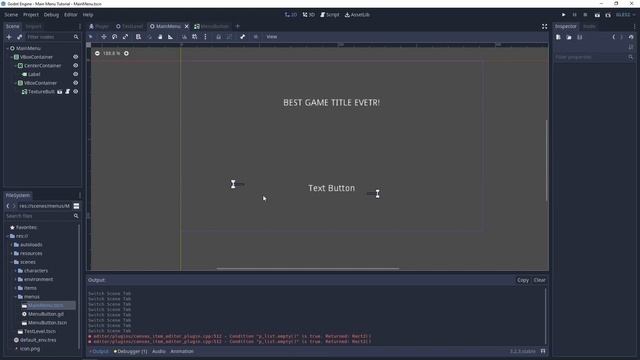Toggle visibility of TextureButton node
Image resolution: width=640 pixels, height=360 pixels.
tap(76, 92)
